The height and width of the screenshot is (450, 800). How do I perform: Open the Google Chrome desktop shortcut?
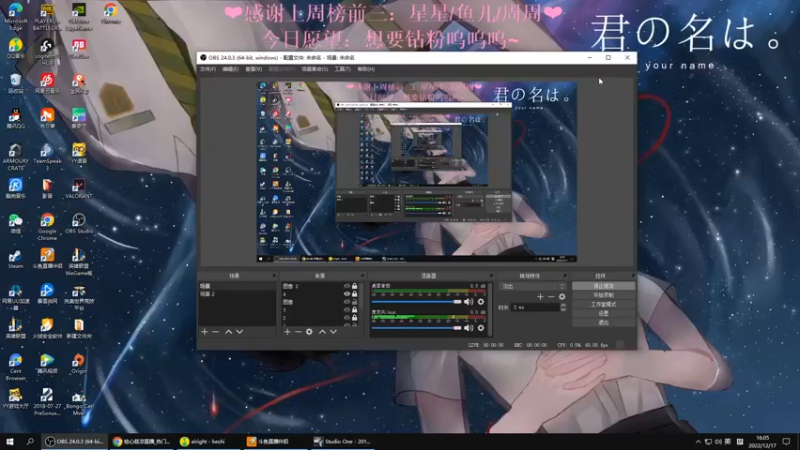(x=47, y=226)
